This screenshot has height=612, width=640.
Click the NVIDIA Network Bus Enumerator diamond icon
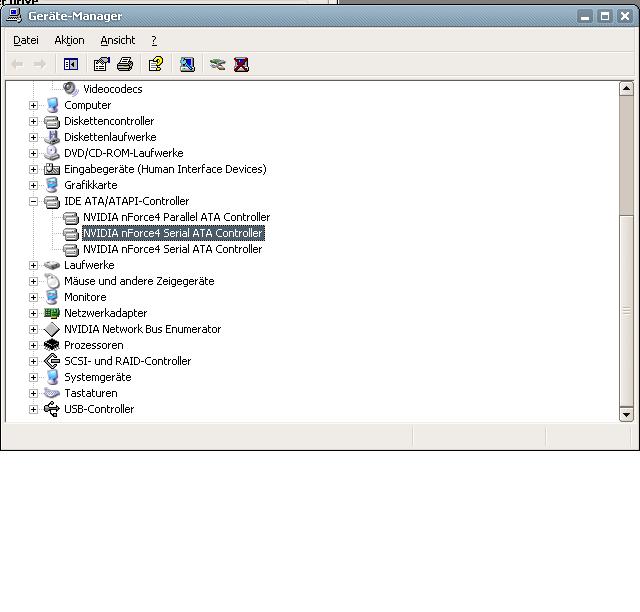point(52,329)
